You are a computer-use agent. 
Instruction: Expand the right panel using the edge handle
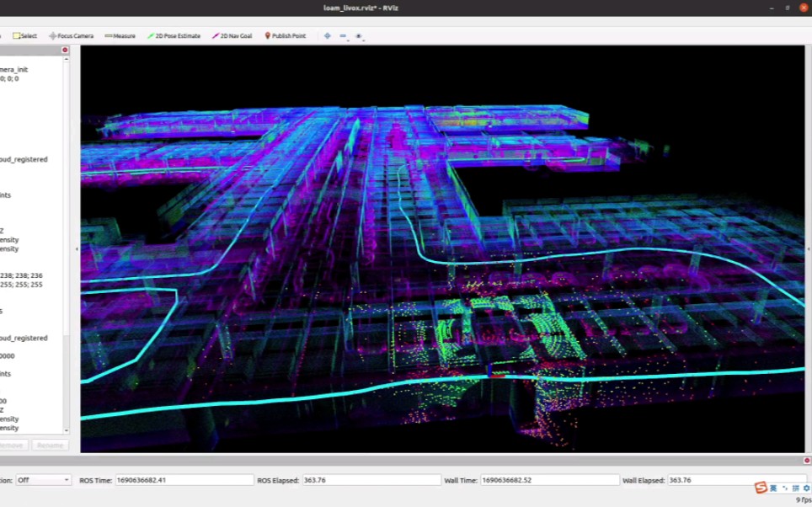(808, 249)
